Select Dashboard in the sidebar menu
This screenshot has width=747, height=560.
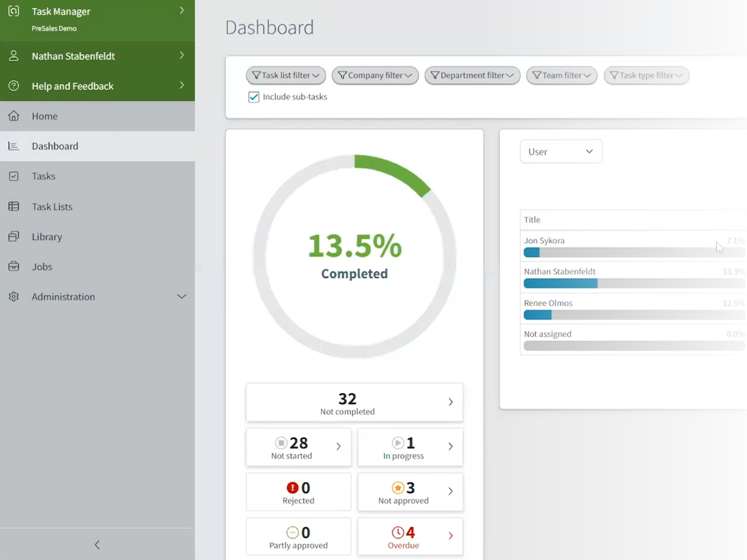click(55, 146)
